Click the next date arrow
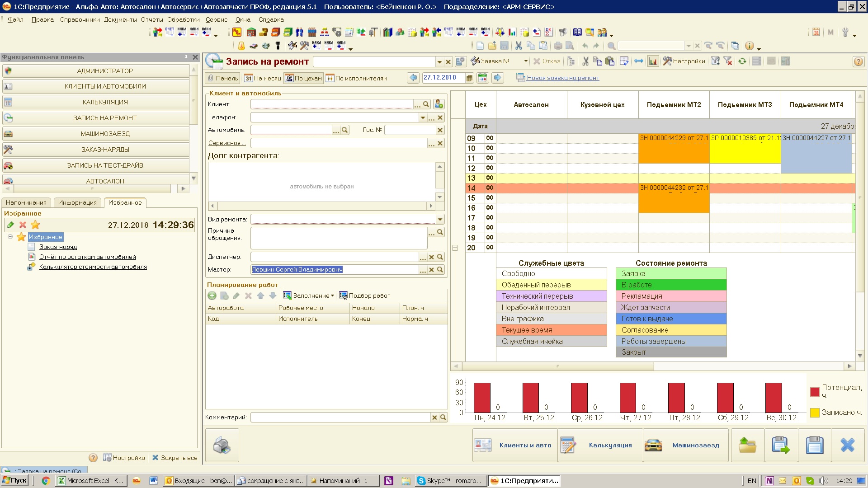Screen dimensions: 868x488 click(x=497, y=78)
